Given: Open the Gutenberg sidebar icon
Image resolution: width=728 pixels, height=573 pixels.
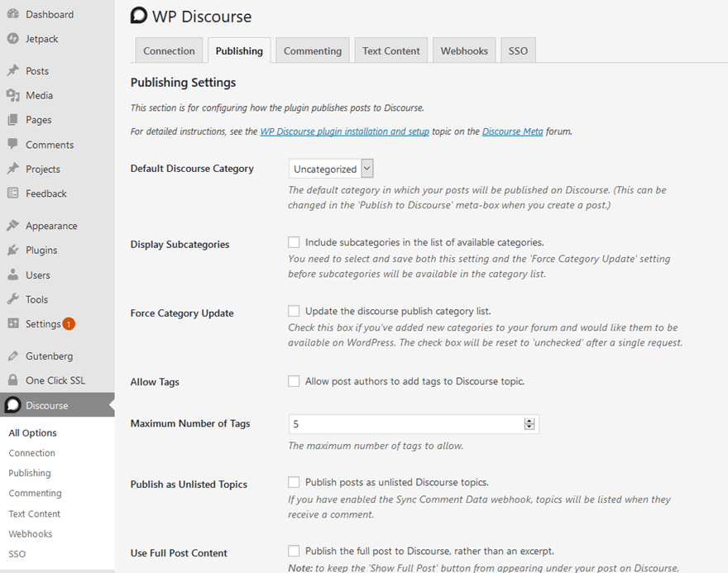Looking at the screenshot, I should click(x=14, y=356).
